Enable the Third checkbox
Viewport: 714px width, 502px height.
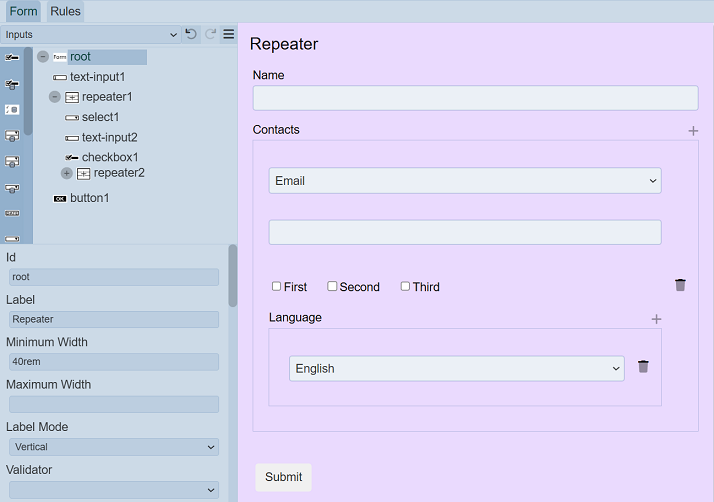[x=406, y=287]
